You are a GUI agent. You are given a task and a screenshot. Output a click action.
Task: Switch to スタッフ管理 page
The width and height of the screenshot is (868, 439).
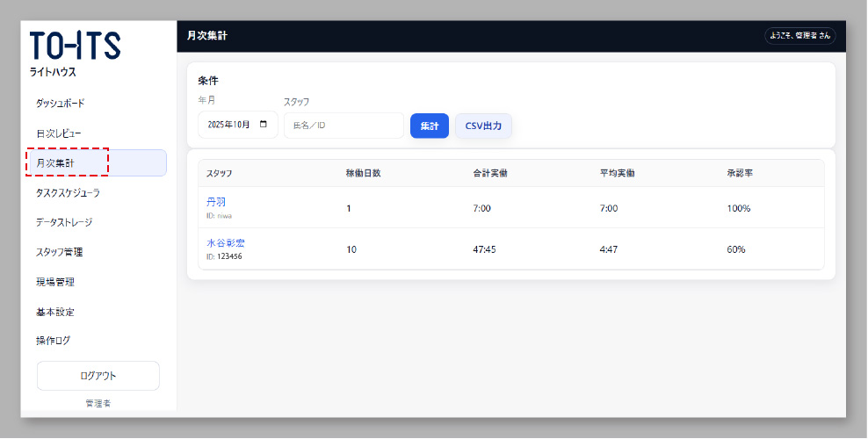tap(59, 253)
